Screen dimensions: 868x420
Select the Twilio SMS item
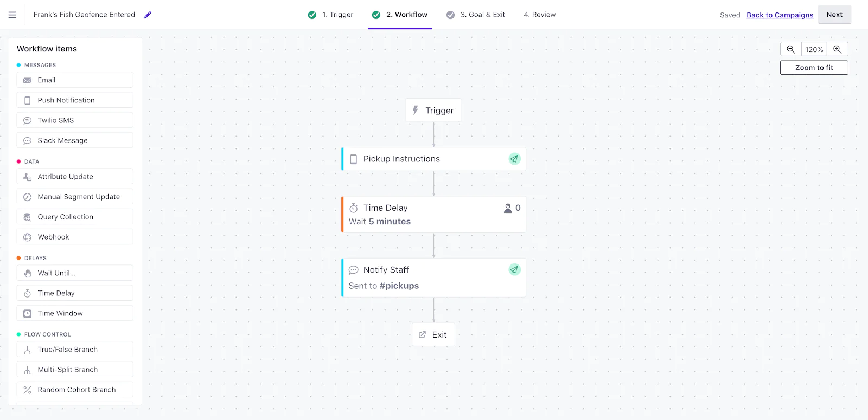point(74,120)
